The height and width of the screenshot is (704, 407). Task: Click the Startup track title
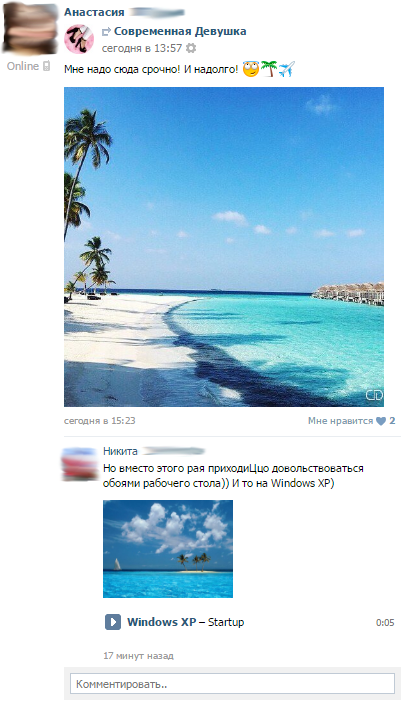(226, 622)
